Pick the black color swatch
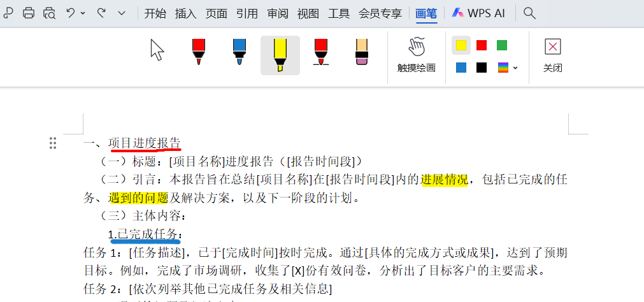The height and width of the screenshot is (302, 644). point(482,68)
